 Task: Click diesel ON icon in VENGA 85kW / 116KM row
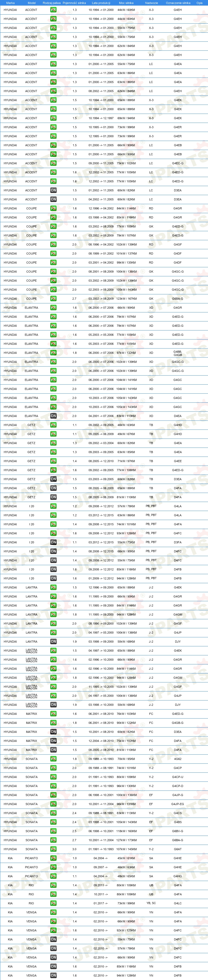tap(53, 966)
